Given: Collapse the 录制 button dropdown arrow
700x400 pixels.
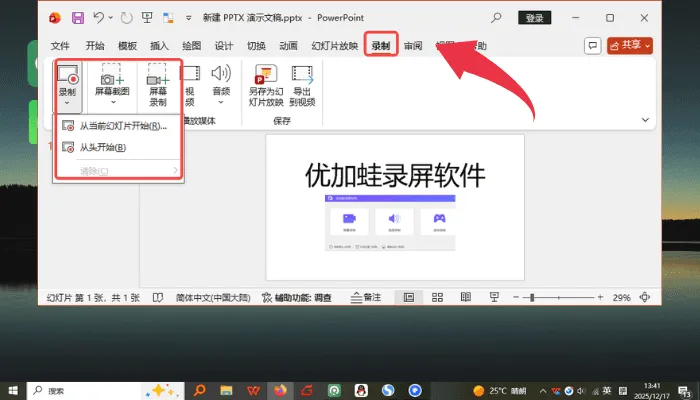Looking at the screenshot, I should (x=67, y=103).
